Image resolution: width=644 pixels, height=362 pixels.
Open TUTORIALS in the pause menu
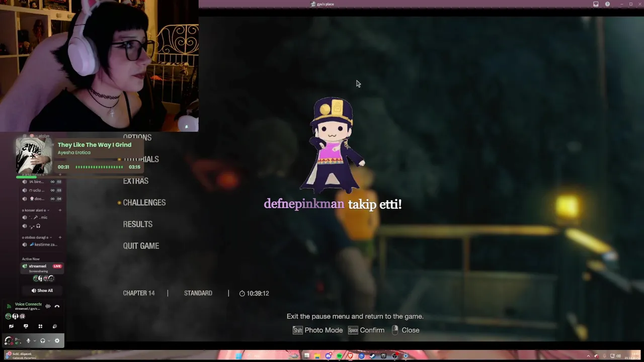(141, 159)
